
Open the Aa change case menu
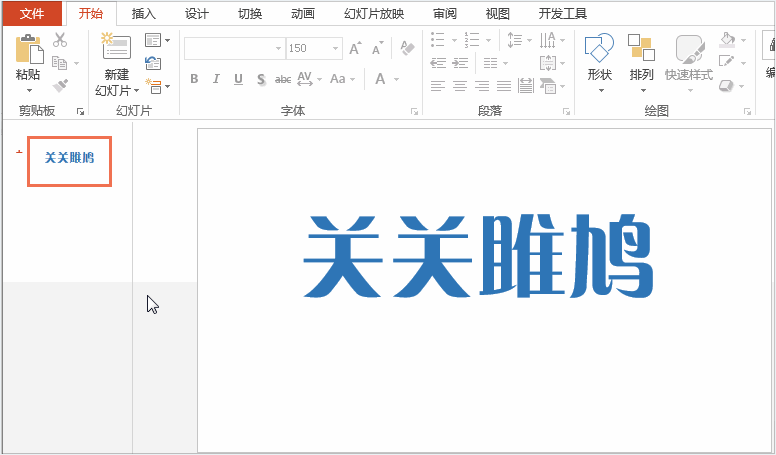click(342, 79)
